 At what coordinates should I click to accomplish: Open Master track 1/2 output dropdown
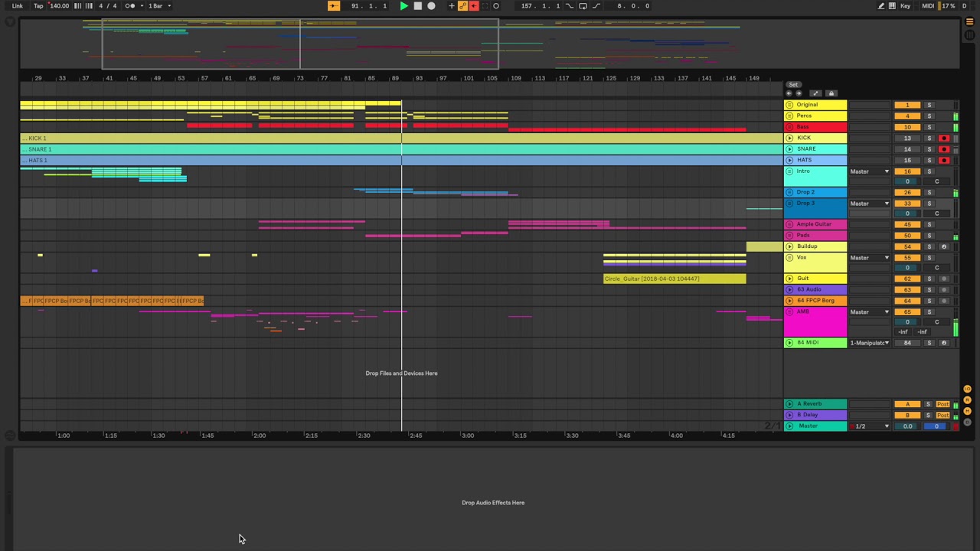coord(870,426)
